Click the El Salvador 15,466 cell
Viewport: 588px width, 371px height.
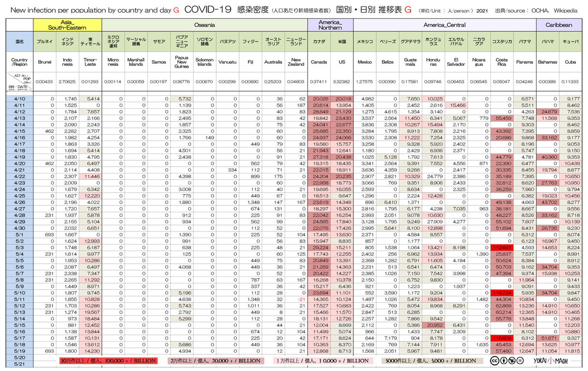coord(456,105)
